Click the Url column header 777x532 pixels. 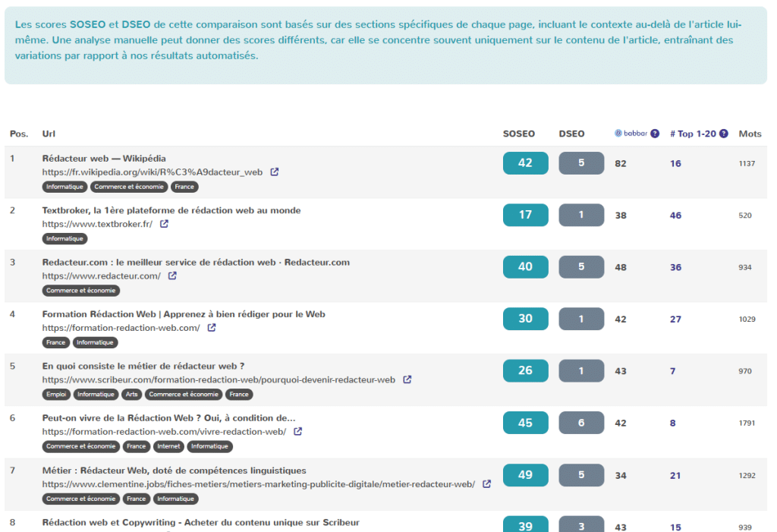[x=49, y=134]
